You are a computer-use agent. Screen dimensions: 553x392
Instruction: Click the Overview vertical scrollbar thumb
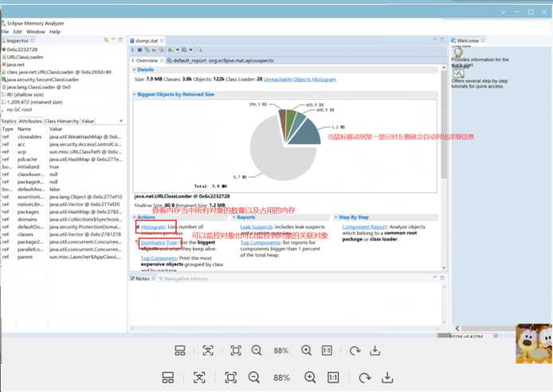(444, 125)
